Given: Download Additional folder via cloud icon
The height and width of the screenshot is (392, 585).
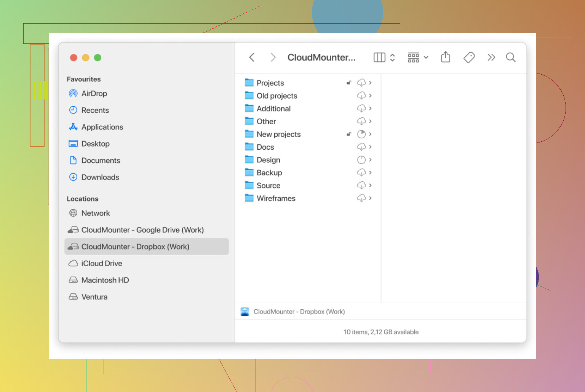Looking at the screenshot, I should pos(361,109).
